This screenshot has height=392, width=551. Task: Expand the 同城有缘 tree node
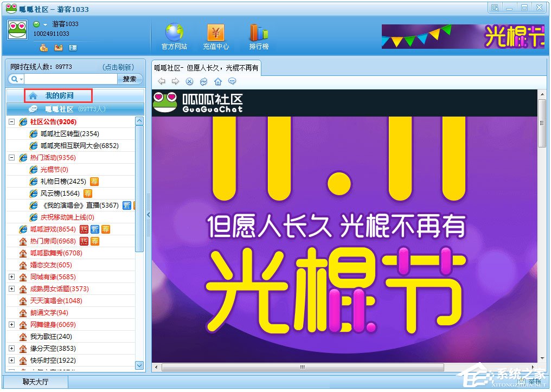[12, 277]
